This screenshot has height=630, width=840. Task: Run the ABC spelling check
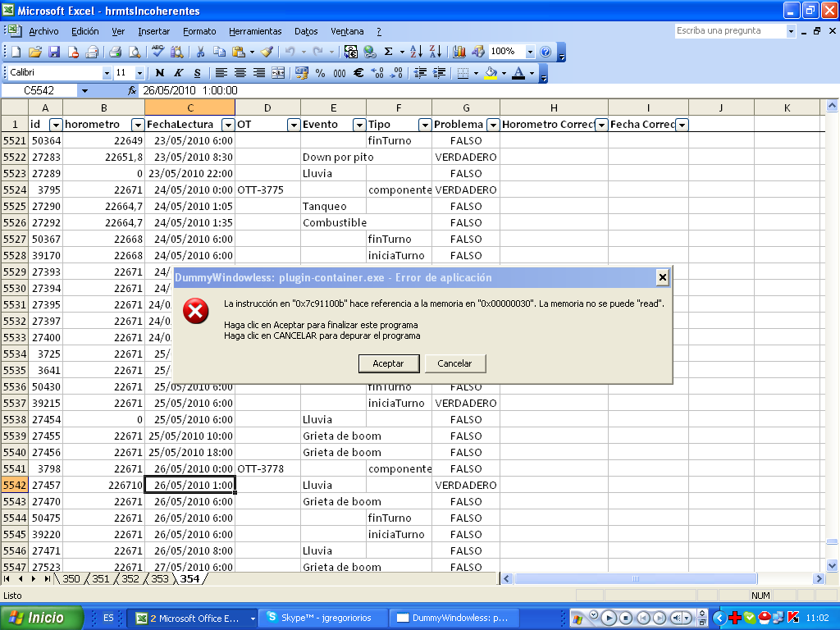(x=157, y=52)
